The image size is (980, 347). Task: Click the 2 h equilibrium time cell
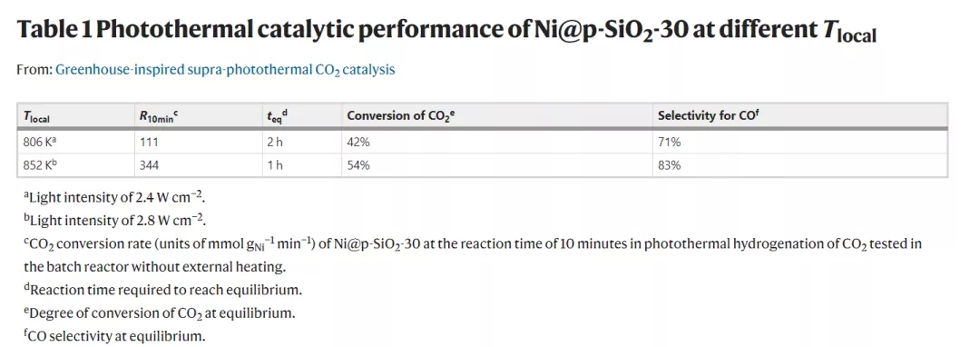tap(300, 142)
